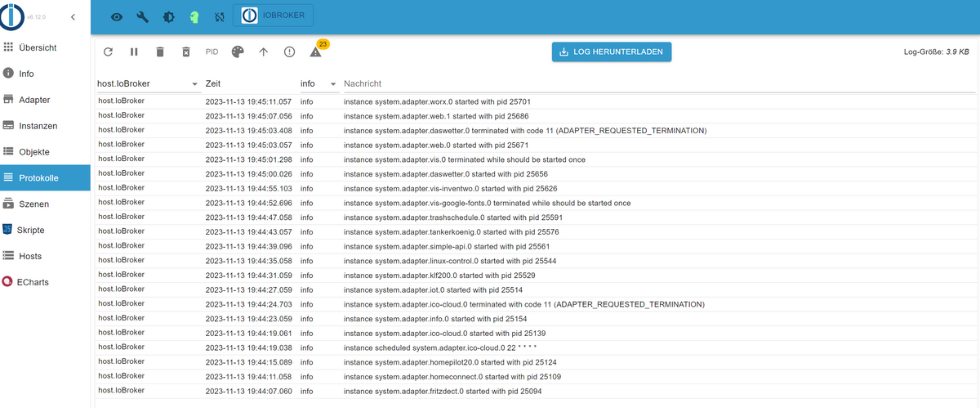
Task: Click simple-api.0 started pid 25561 message
Action: [447, 246]
